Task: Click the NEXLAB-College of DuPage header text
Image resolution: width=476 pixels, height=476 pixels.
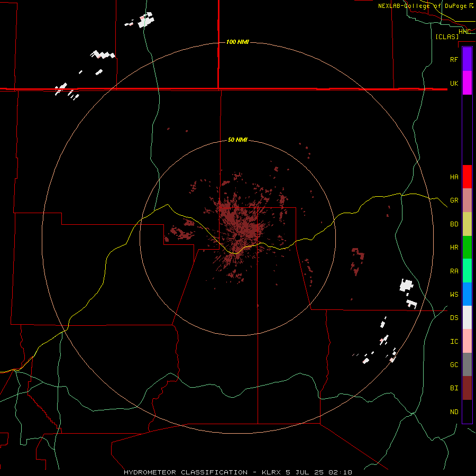Action: pos(422,6)
